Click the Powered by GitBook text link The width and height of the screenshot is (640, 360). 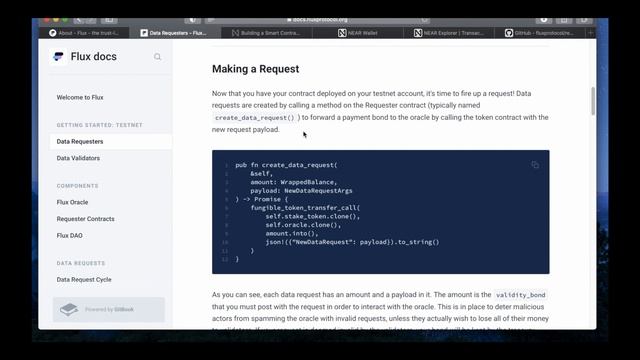tap(109, 309)
